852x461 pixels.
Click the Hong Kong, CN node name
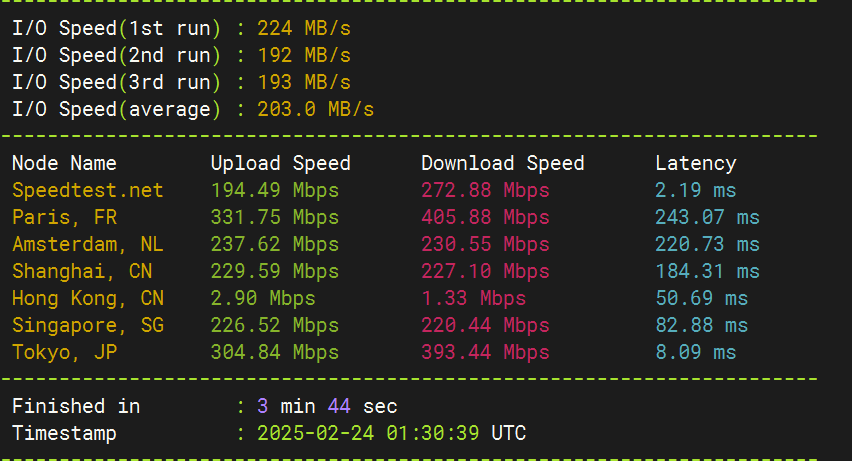tap(87, 298)
